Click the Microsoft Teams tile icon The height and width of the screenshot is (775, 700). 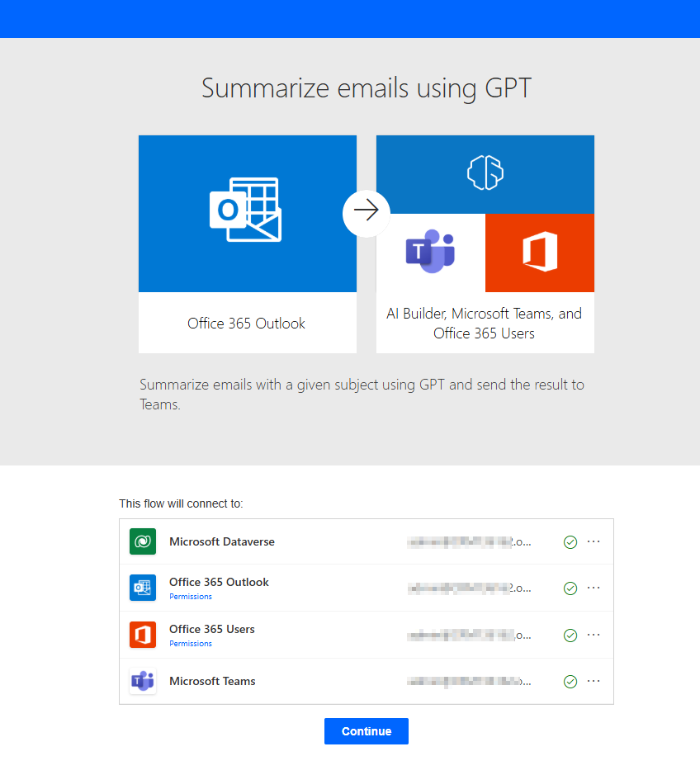pyautogui.click(x=430, y=251)
